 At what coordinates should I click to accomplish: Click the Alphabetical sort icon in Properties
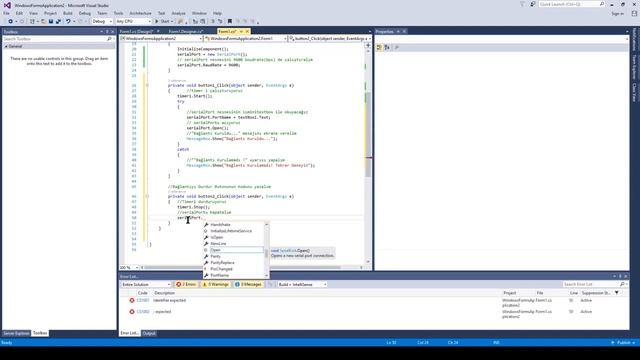point(387,47)
